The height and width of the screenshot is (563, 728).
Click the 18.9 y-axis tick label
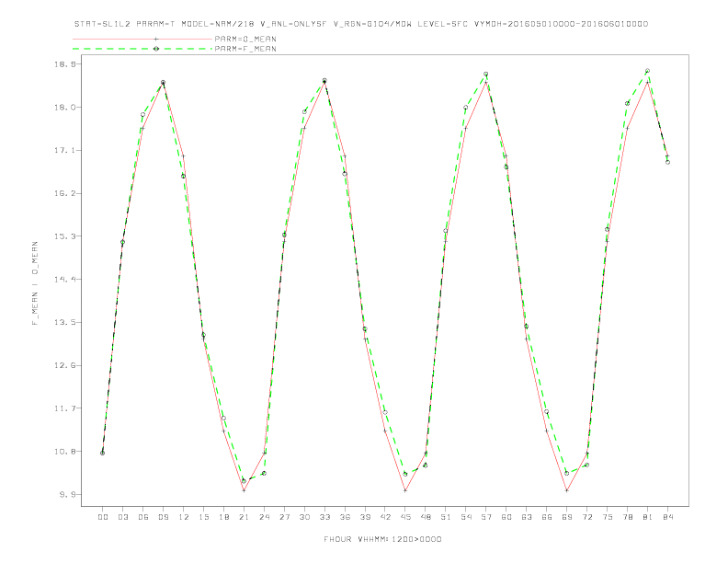(x=64, y=64)
